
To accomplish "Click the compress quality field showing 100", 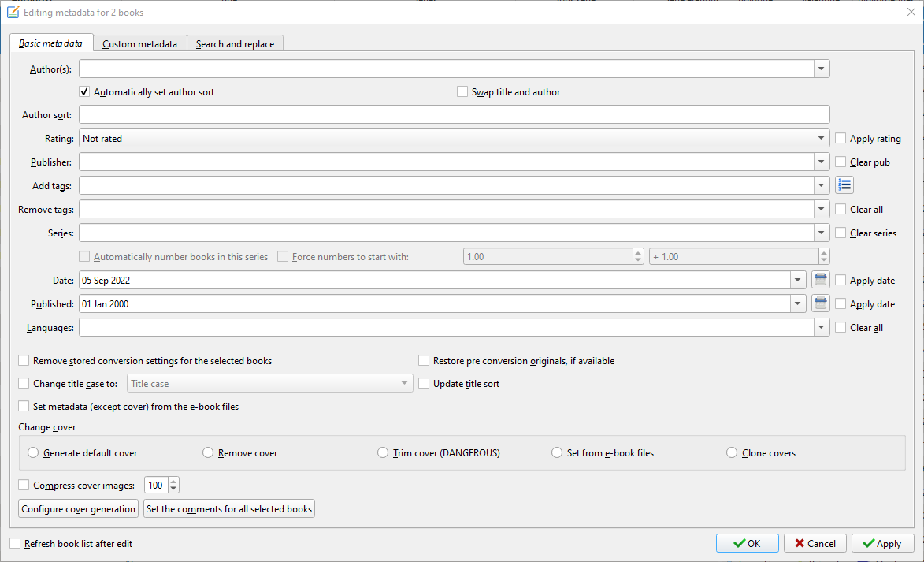I will (156, 485).
